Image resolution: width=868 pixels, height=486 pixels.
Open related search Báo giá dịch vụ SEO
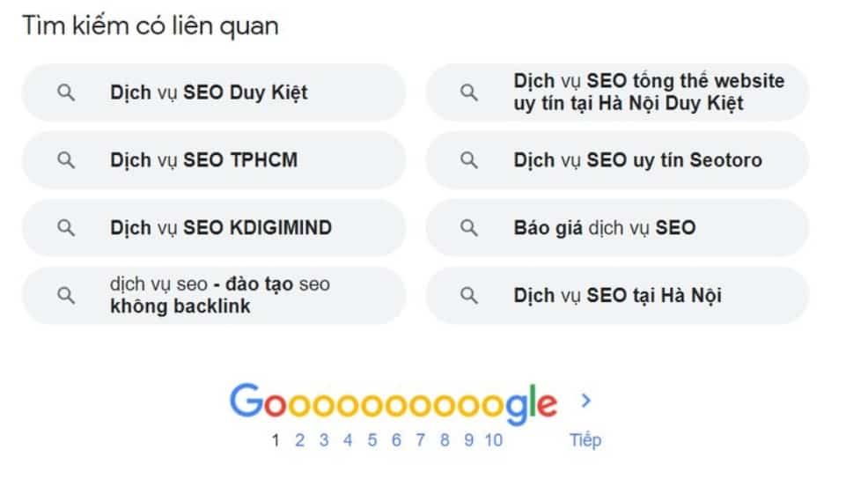click(x=604, y=228)
